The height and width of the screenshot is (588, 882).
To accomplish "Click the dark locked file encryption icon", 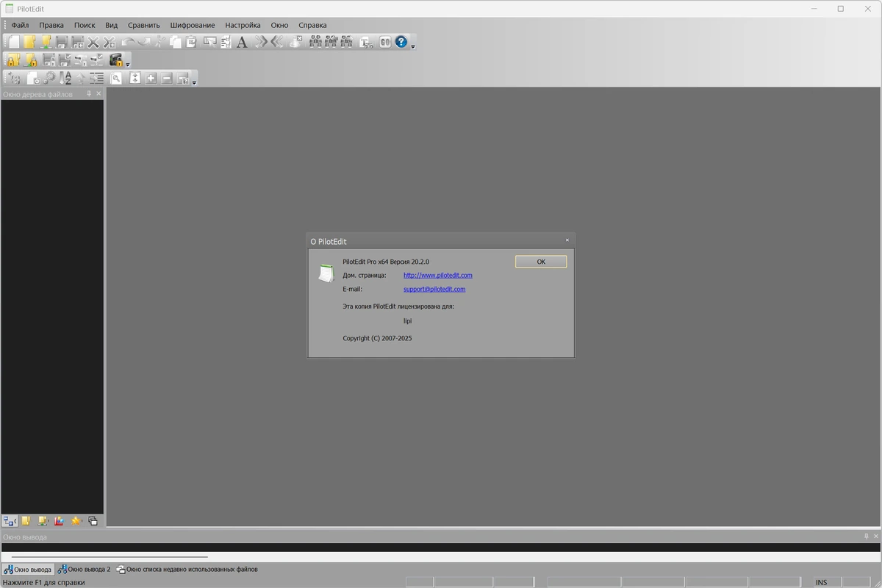I will (x=115, y=60).
